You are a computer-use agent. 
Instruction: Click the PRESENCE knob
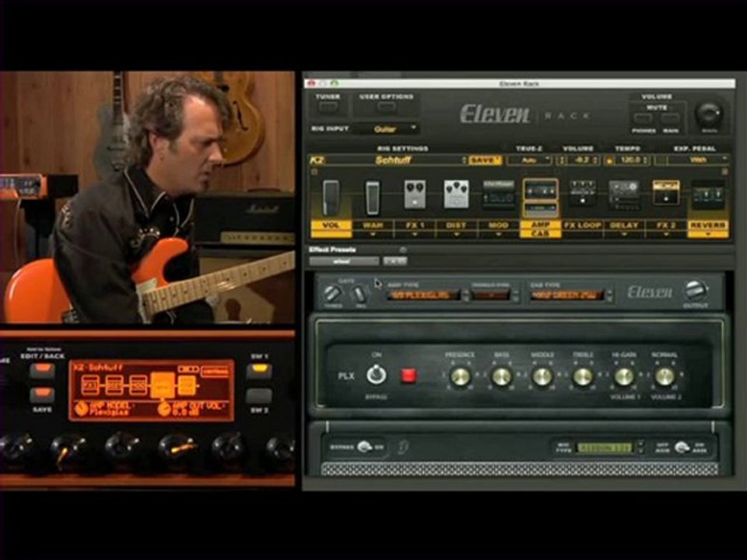[460, 376]
